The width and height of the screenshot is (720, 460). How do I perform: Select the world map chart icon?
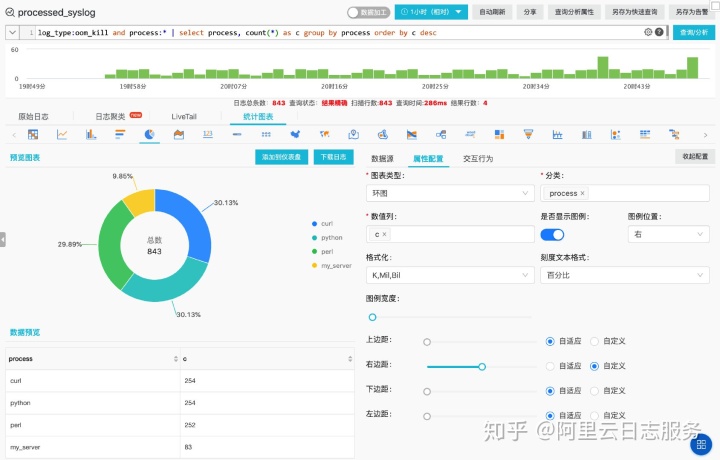pyautogui.click(x=324, y=135)
